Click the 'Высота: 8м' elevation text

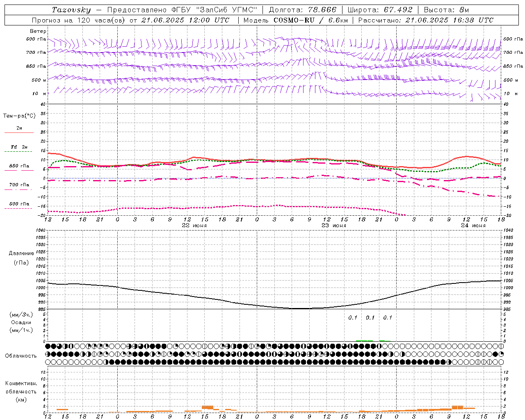pyautogui.click(x=446, y=10)
